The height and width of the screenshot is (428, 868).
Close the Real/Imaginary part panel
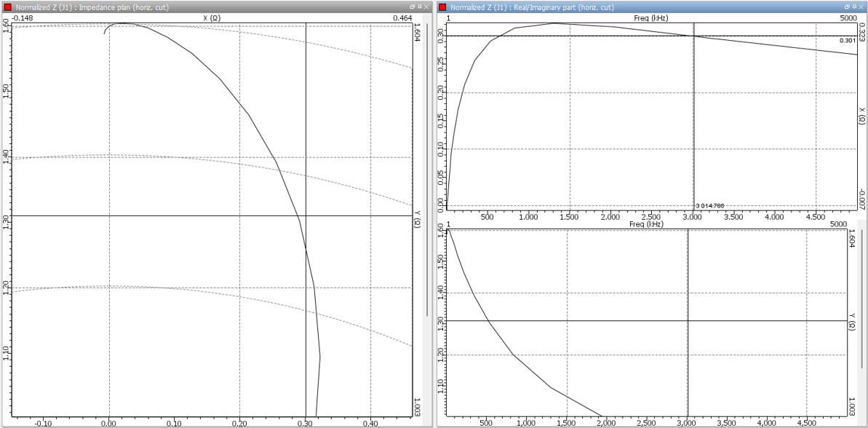[x=861, y=7]
